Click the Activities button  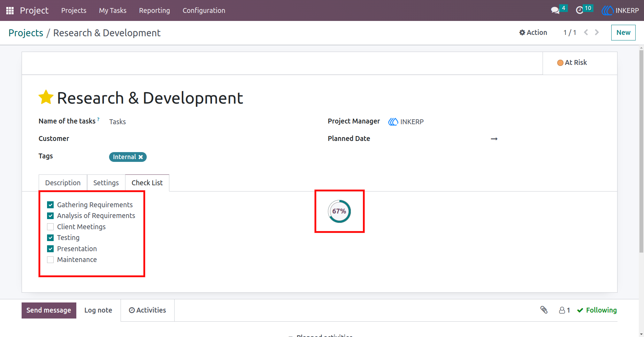point(147,310)
